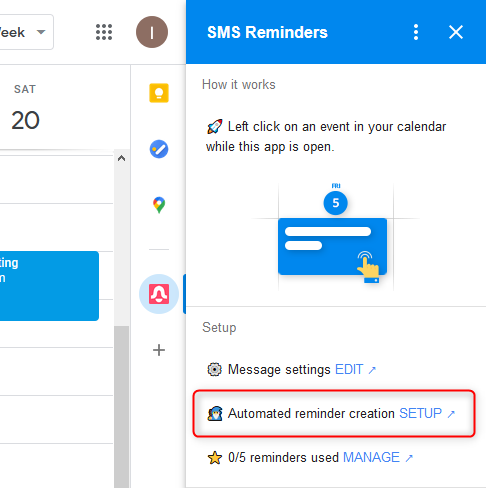Click the Message settings gear icon
Image resolution: width=486 pixels, height=488 pixels.
coord(214,370)
